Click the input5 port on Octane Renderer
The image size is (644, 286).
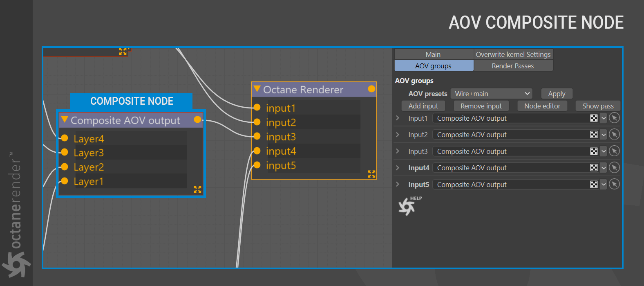[x=257, y=165]
